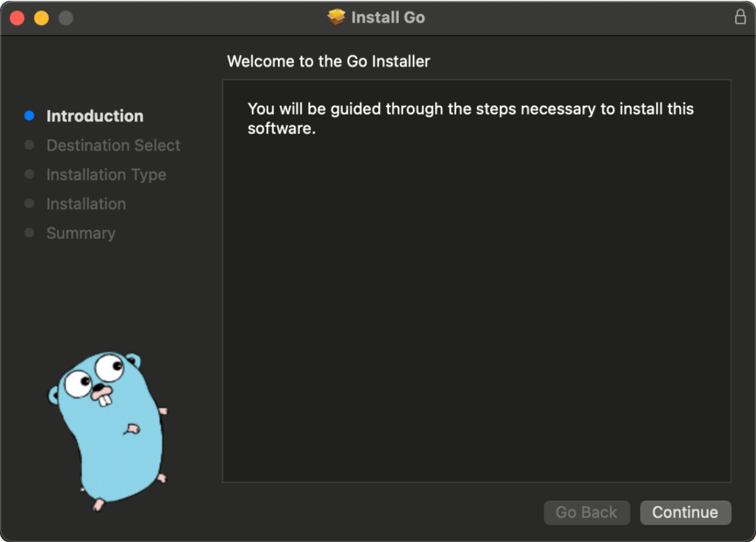756x542 pixels.
Task: Select the Installation Type step
Action: pyautogui.click(x=106, y=174)
